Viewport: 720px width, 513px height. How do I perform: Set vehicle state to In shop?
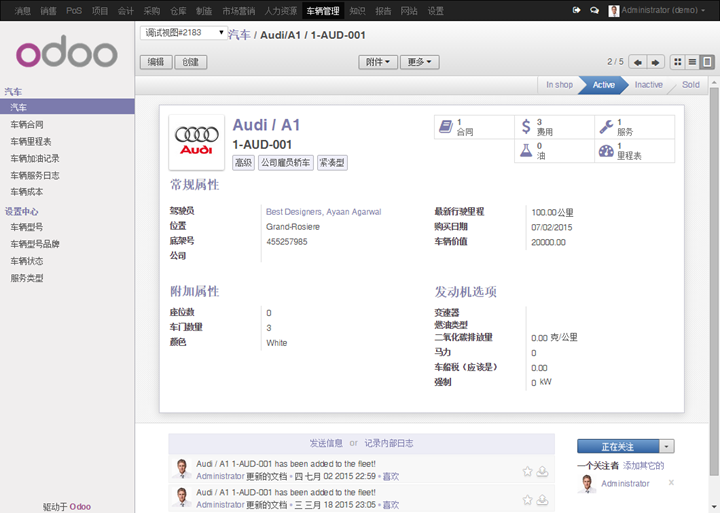559,85
